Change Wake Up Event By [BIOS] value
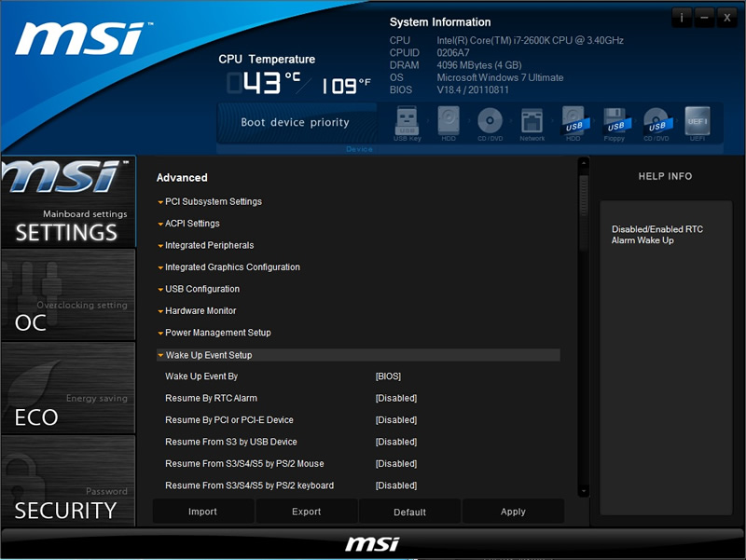 click(388, 376)
